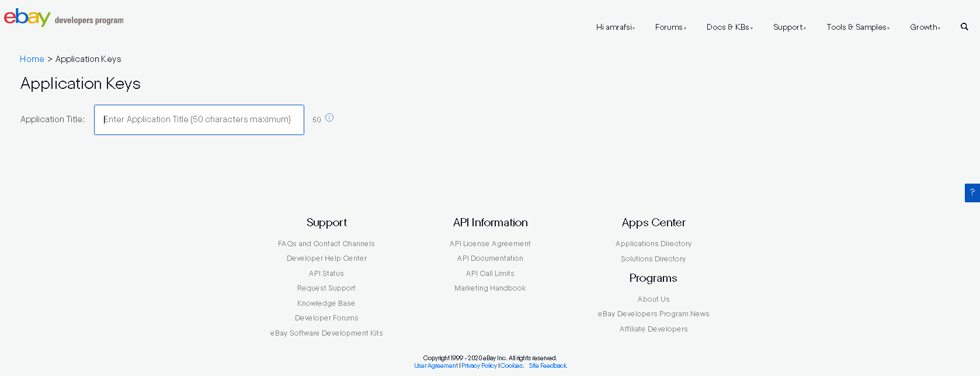Viewport: 980px width, 376px height.
Task: Expand the Tools & Samples menu
Action: click(858, 27)
